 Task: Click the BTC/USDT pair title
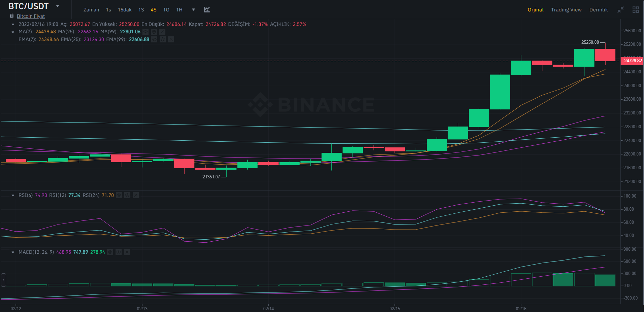29,6
